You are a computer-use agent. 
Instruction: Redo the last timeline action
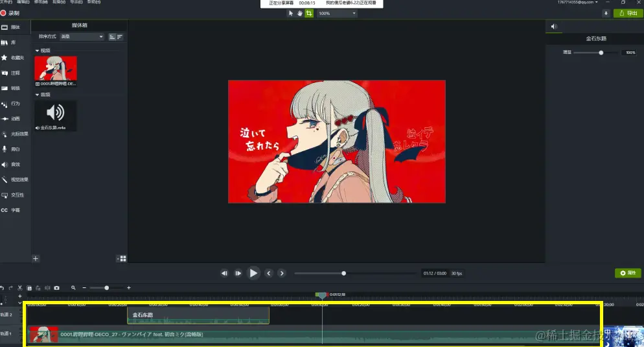[11, 288]
